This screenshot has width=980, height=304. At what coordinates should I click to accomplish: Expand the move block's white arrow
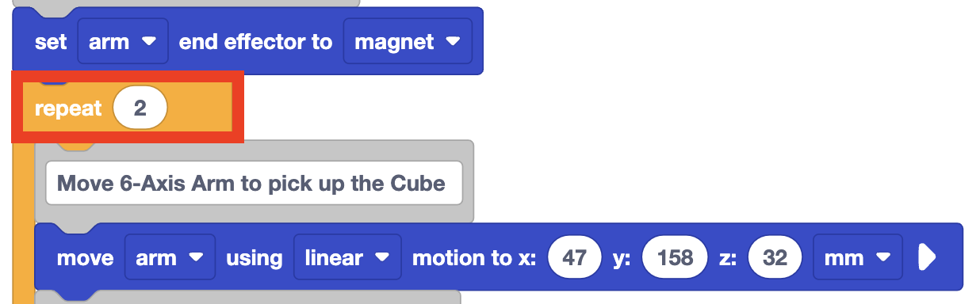(926, 257)
